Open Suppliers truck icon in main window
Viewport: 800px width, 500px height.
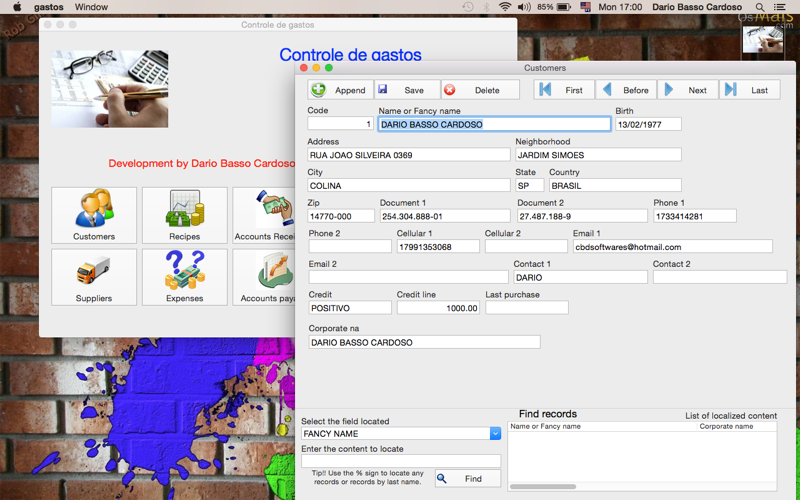pyautogui.click(x=94, y=277)
